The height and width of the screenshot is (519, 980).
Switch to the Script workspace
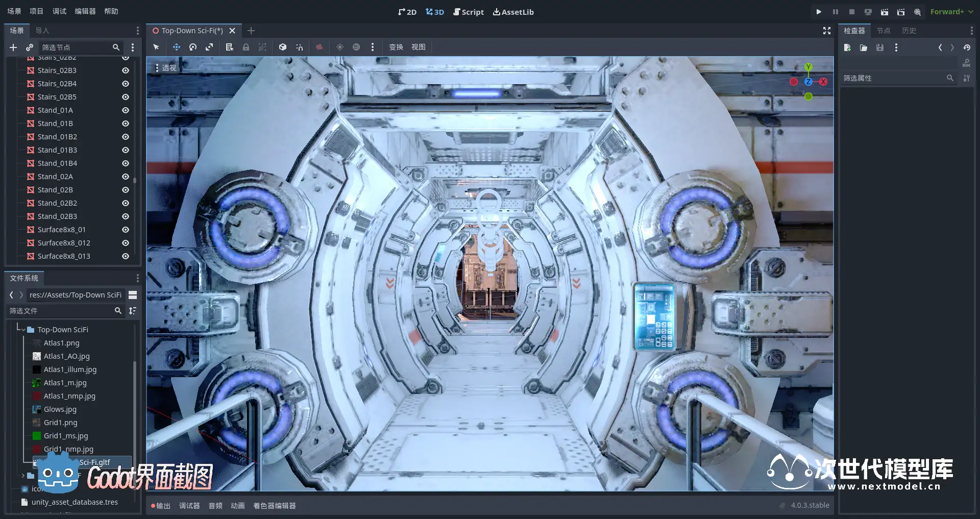pyautogui.click(x=468, y=12)
